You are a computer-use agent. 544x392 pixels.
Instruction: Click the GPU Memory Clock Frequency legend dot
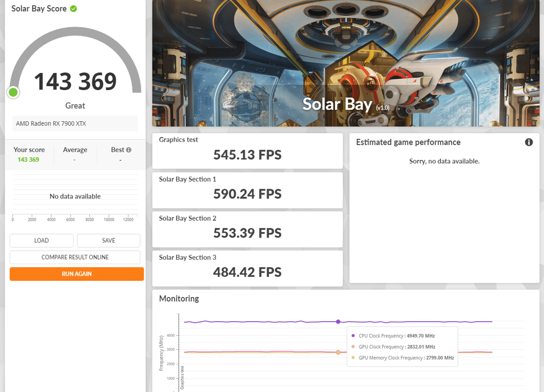353,358
